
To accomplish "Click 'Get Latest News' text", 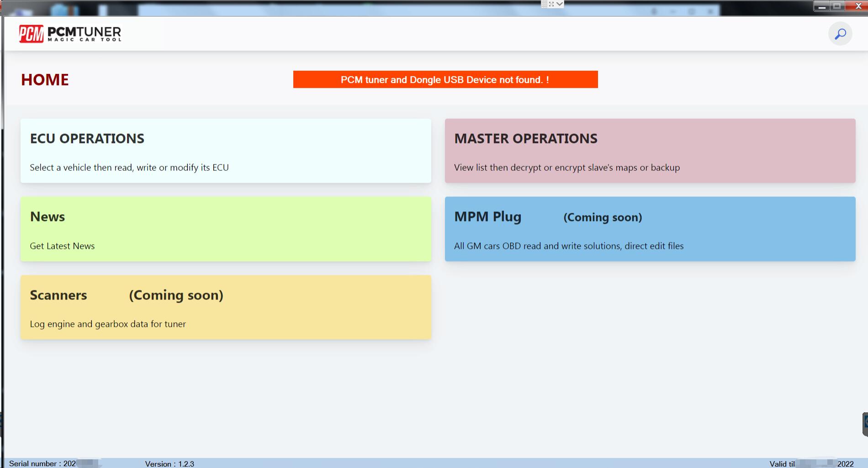I will coord(62,246).
